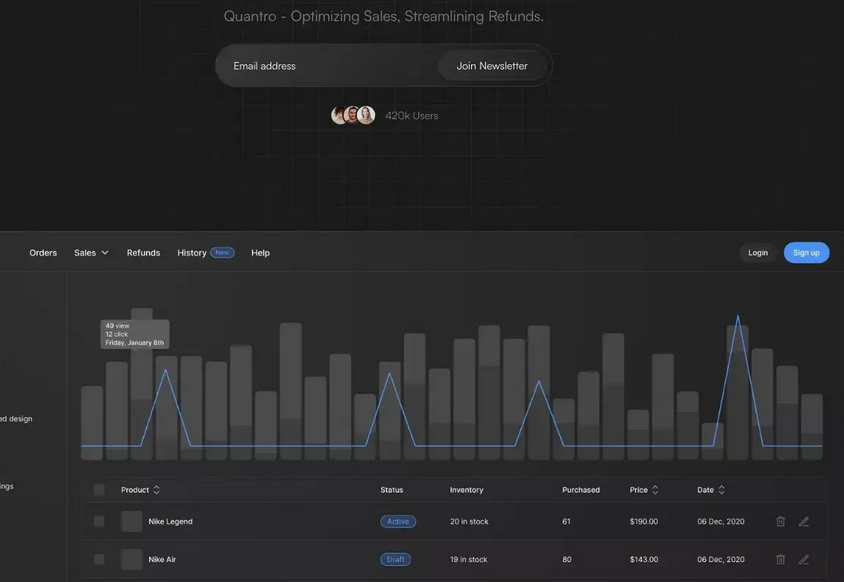The width and height of the screenshot is (844, 582).
Task: Click the Sign up button
Action: [807, 252]
